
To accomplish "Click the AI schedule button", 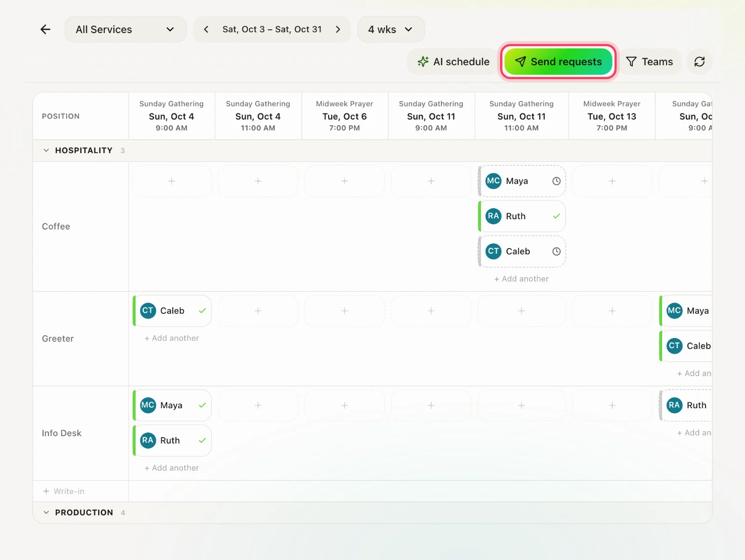I will tap(454, 61).
